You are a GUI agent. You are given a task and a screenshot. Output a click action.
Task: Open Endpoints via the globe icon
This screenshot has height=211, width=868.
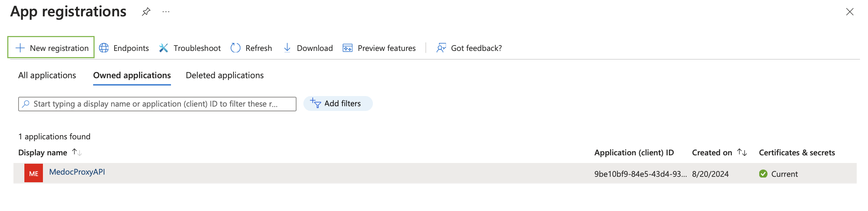pos(104,48)
